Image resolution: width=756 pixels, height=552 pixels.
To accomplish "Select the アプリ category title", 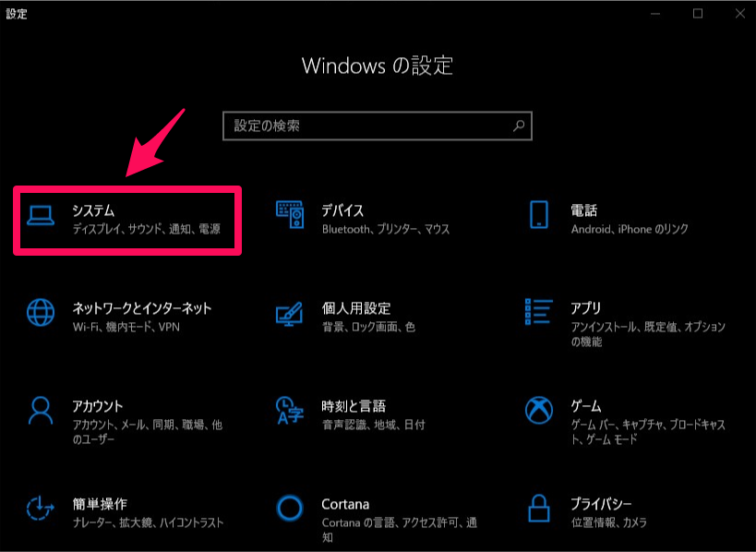I will tap(586, 308).
